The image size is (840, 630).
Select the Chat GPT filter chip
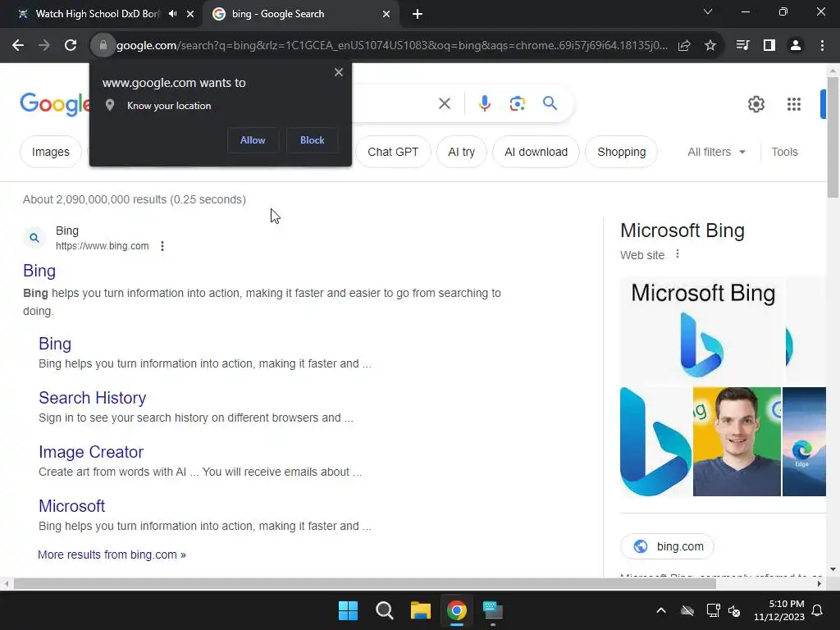393,152
